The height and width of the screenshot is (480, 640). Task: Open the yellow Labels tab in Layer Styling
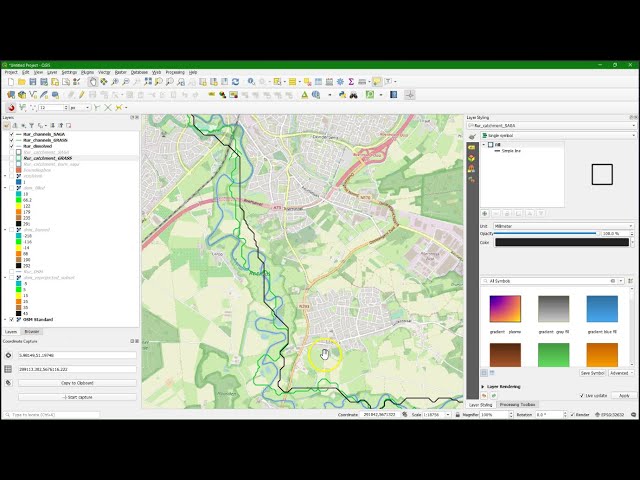472,147
